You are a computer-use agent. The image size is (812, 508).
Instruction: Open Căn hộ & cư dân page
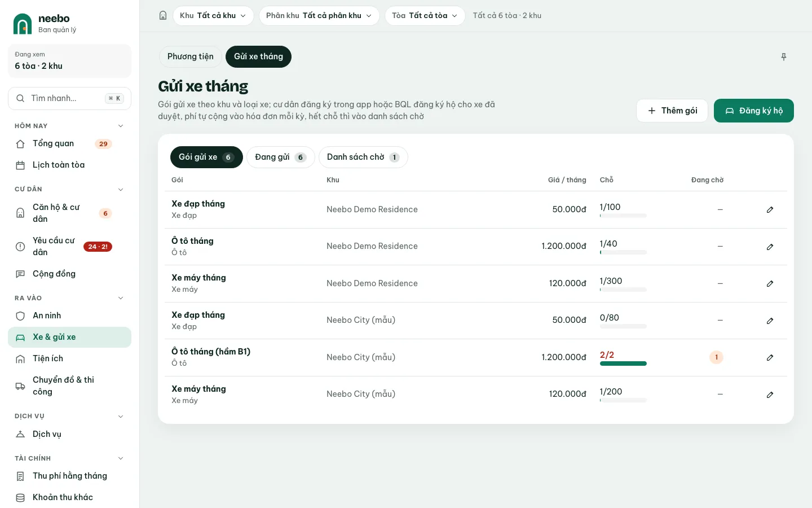70,213
